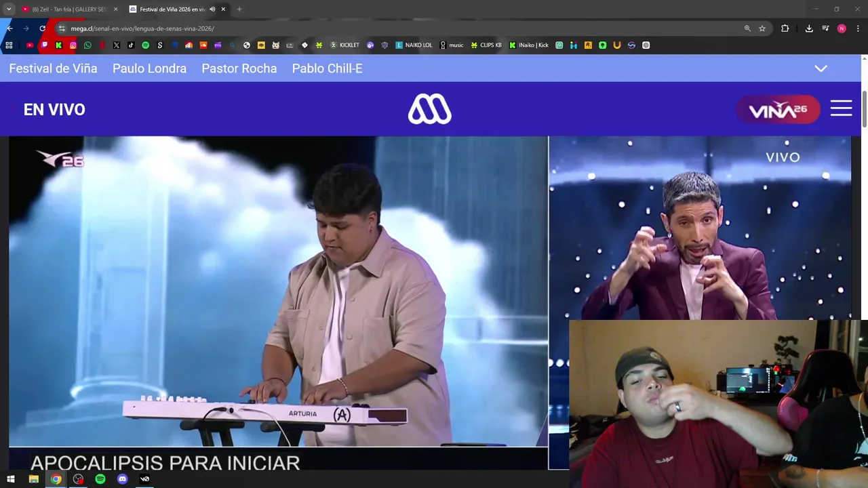The height and width of the screenshot is (488, 868).
Task: Open the Chrome profile avatar N
Action: (x=842, y=28)
